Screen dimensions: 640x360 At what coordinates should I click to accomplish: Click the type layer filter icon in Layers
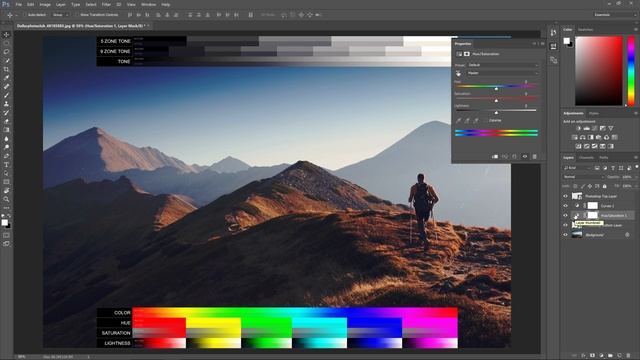[x=613, y=168]
